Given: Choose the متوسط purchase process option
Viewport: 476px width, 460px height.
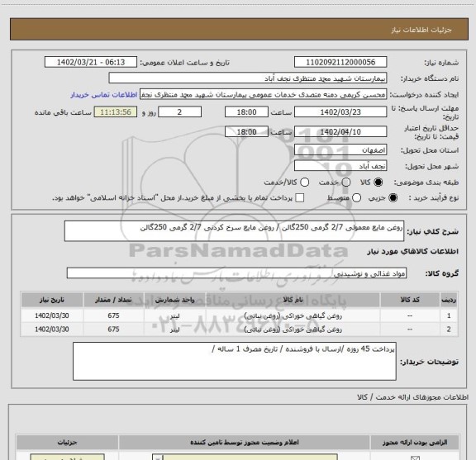Looking at the screenshot, I should click(x=356, y=198).
